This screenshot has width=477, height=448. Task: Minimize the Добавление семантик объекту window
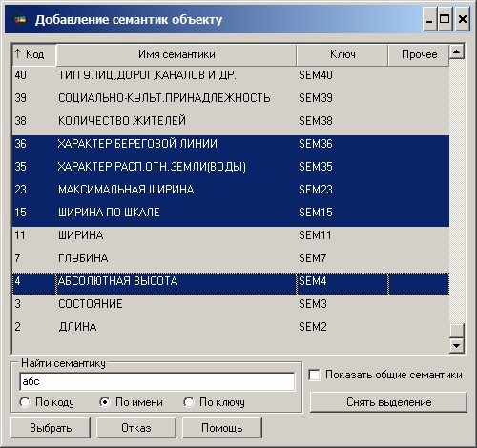(429, 19)
